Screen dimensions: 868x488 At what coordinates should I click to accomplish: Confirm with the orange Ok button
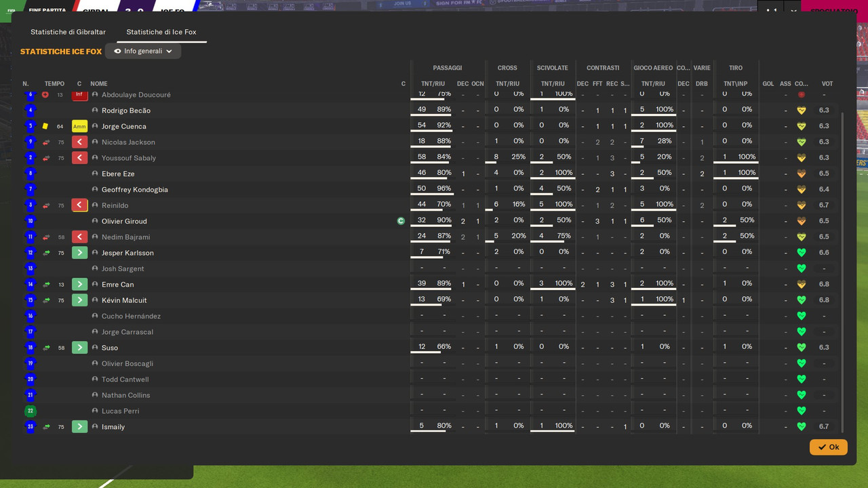pos(828,447)
